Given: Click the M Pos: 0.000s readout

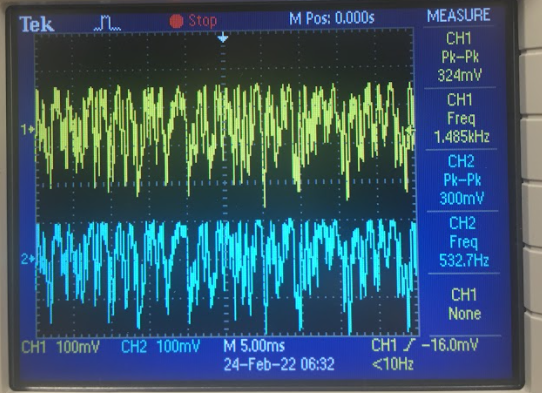Looking at the screenshot, I should pos(332,18).
